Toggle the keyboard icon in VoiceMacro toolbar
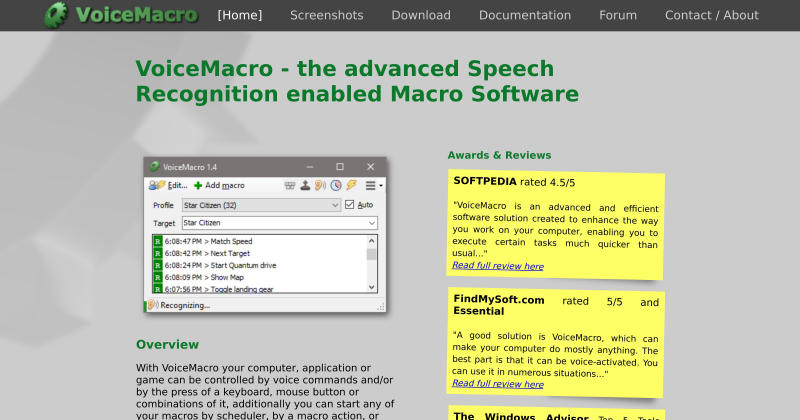 coord(290,185)
